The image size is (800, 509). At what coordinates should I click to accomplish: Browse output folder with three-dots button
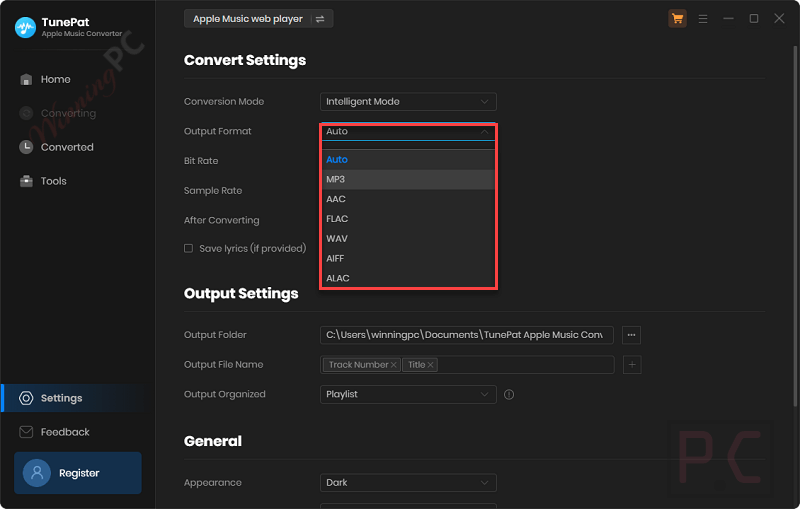tap(631, 335)
